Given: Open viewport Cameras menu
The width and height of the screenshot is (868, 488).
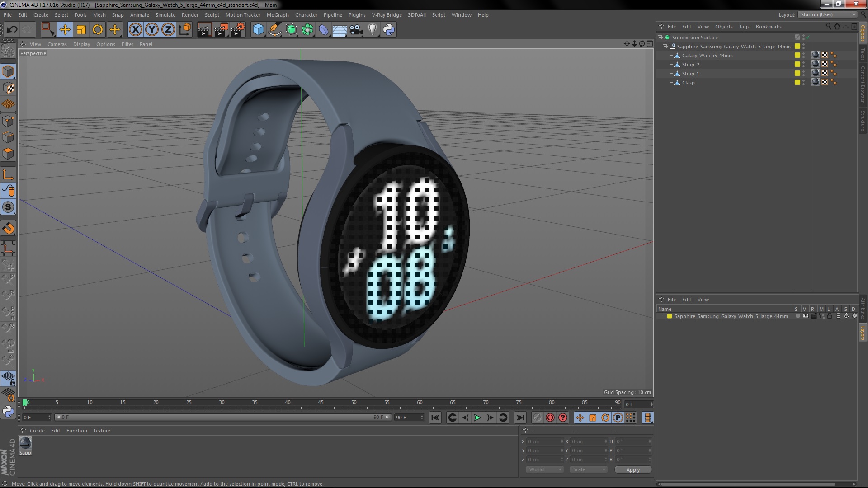Looking at the screenshot, I should 57,44.
